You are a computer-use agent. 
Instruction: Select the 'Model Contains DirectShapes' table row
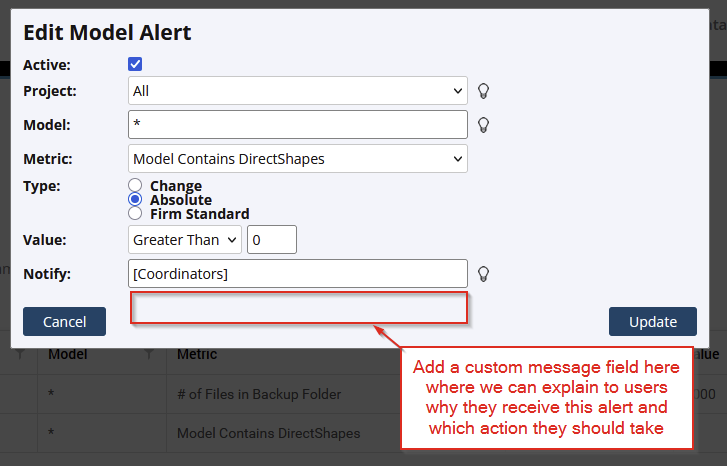(x=268, y=433)
